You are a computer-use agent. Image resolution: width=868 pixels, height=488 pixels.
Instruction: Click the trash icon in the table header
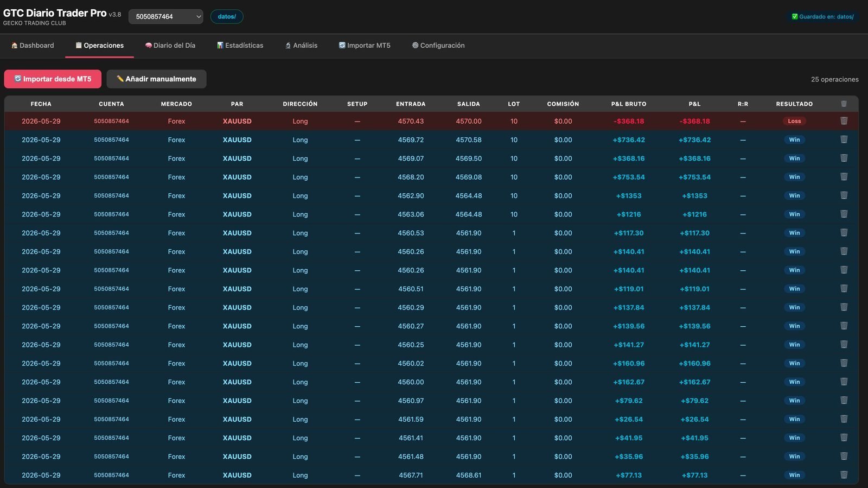click(x=844, y=104)
